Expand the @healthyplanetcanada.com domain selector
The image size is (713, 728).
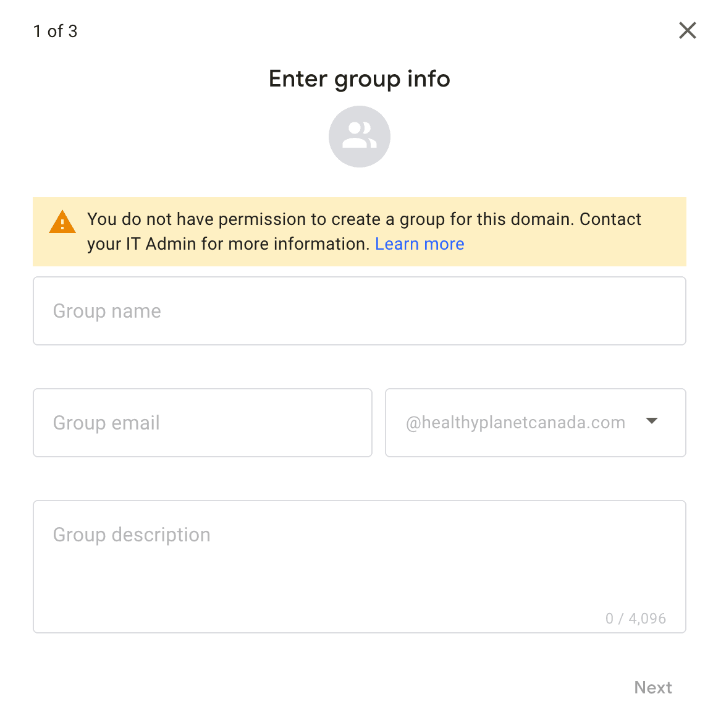coord(535,423)
